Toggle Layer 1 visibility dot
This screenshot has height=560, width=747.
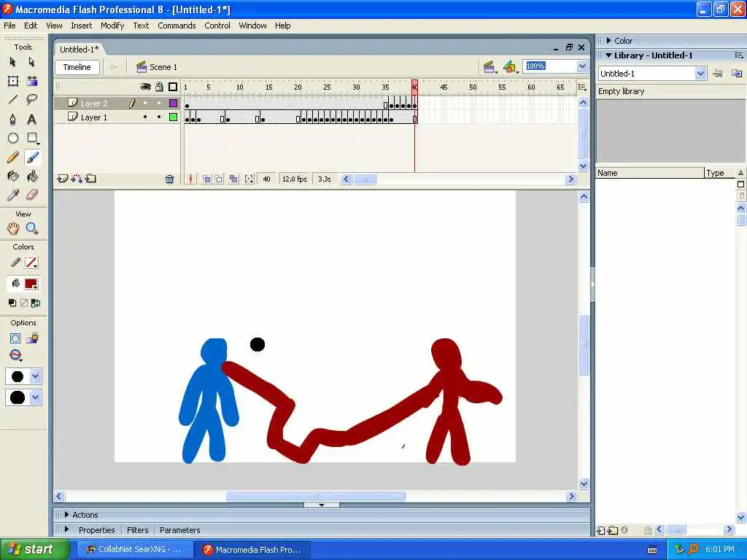point(145,117)
